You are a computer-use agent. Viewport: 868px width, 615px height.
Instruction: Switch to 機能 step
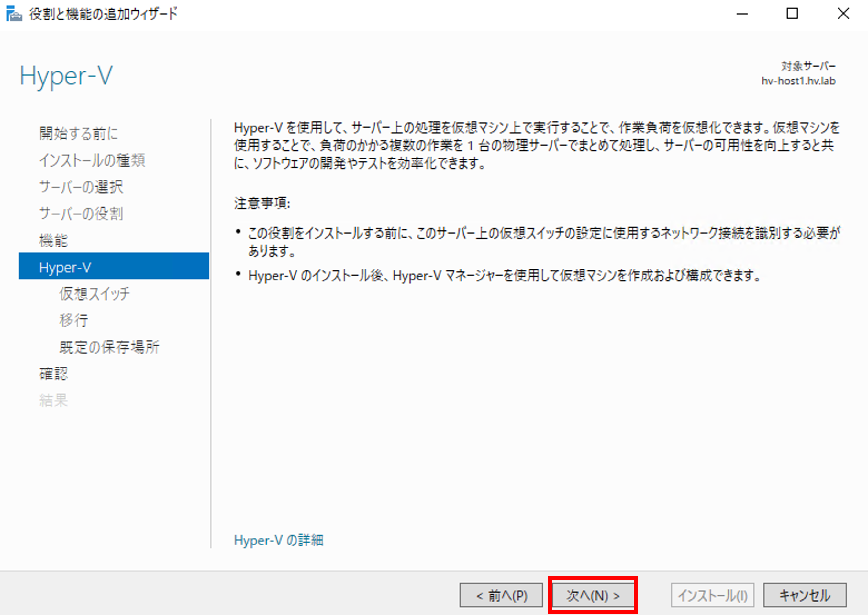[x=53, y=240]
